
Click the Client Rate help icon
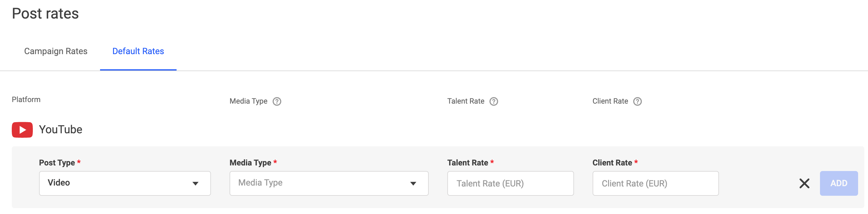(x=638, y=101)
